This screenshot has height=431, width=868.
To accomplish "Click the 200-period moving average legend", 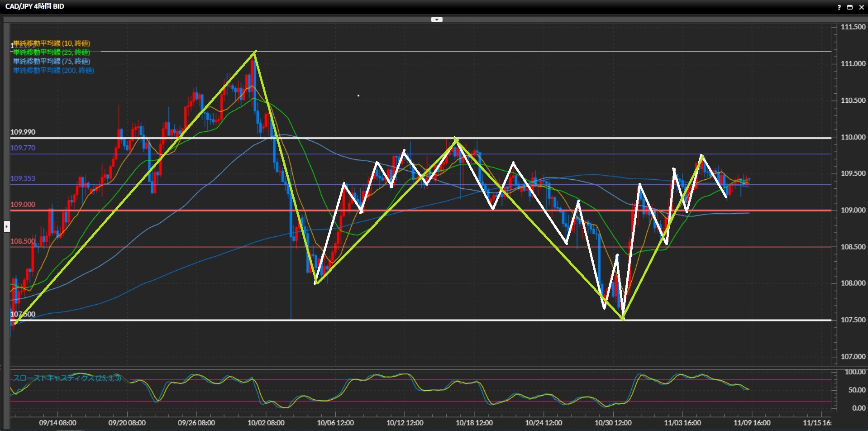I will tap(53, 71).
